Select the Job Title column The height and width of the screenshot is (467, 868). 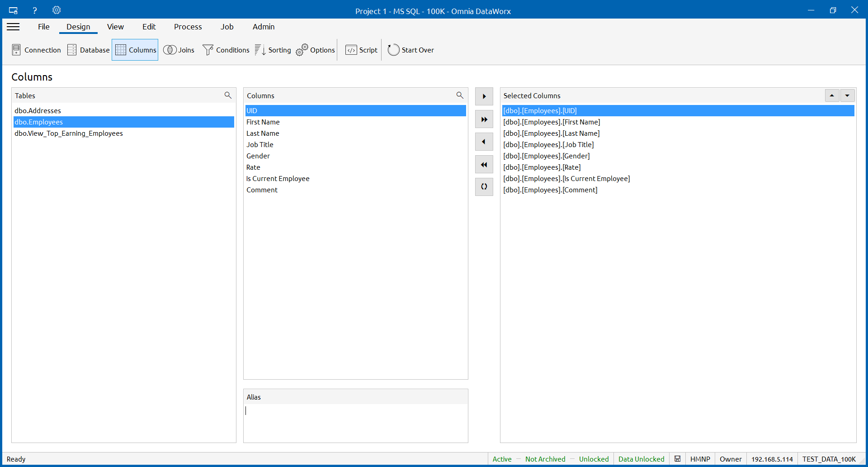pyautogui.click(x=260, y=144)
